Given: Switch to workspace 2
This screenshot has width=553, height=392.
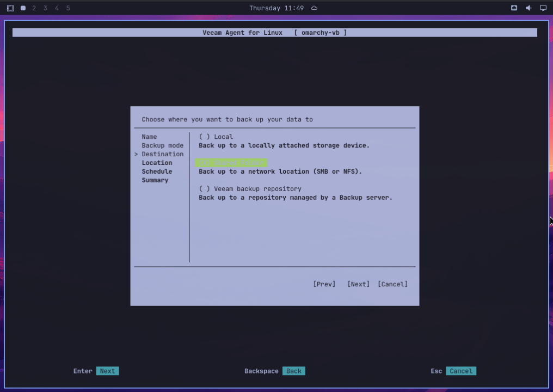Looking at the screenshot, I should tap(34, 8).
